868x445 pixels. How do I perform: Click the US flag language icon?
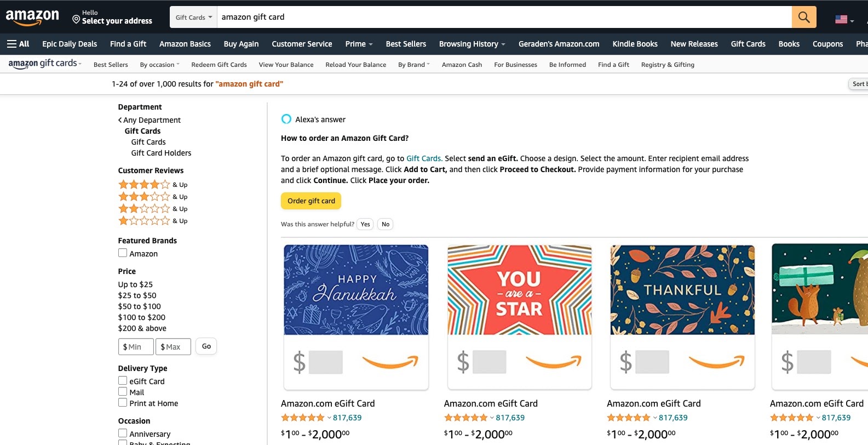point(841,20)
